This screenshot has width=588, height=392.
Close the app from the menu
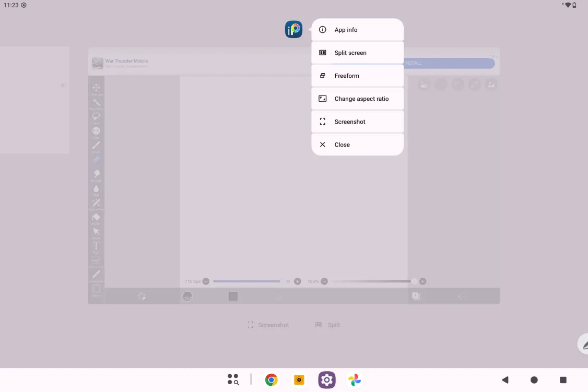tap(357, 144)
